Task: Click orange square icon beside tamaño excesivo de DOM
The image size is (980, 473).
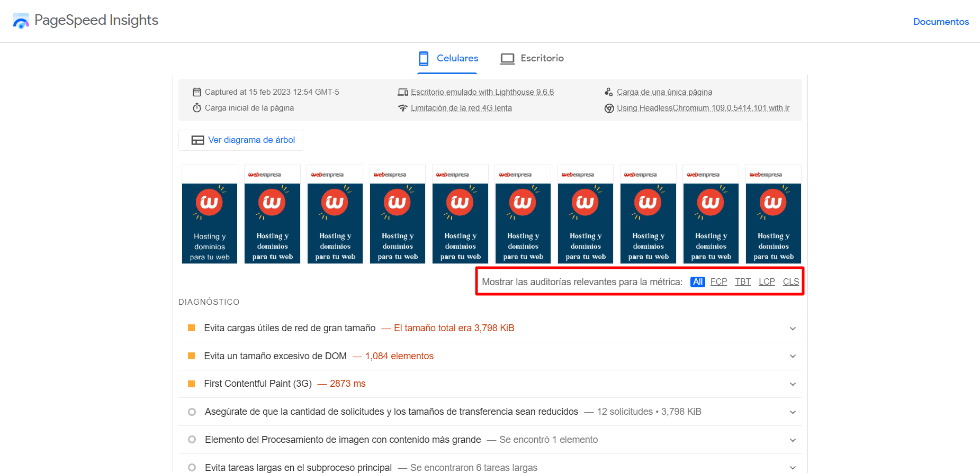Action: pyautogui.click(x=192, y=356)
